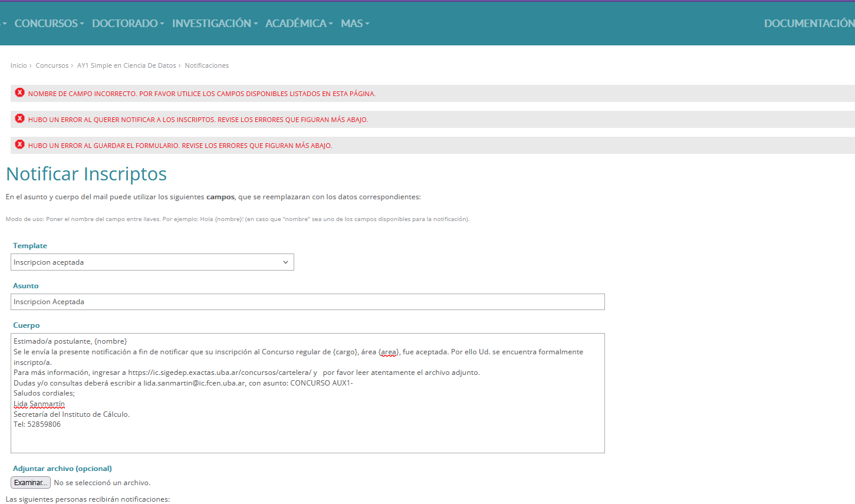
Task: Click the Examinar file button
Action: click(x=31, y=483)
